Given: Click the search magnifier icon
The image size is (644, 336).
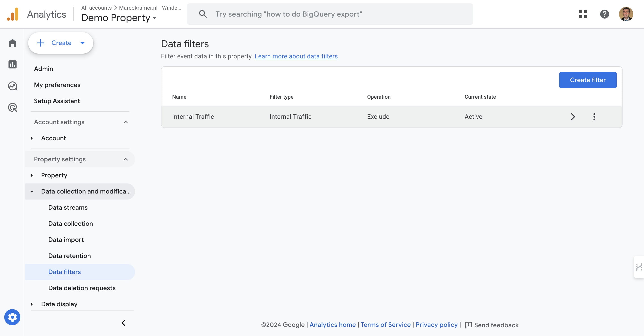Looking at the screenshot, I should point(203,14).
